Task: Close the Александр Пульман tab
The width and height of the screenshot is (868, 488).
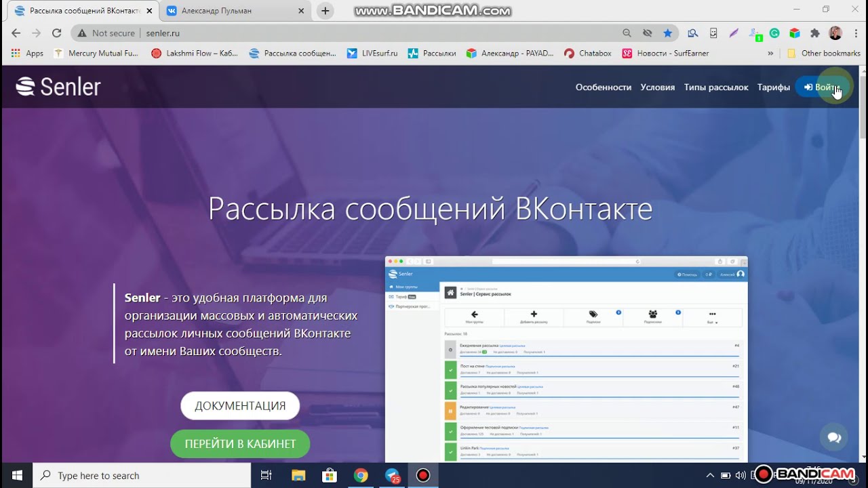Action: 301,11
